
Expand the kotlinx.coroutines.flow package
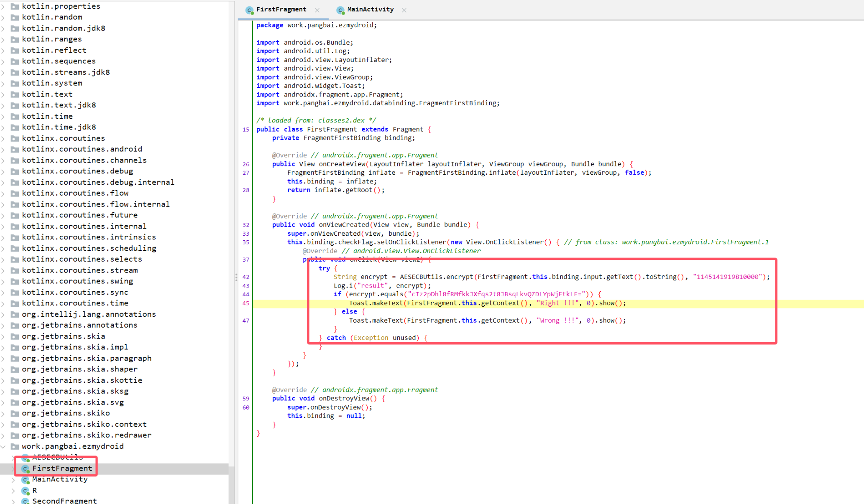coord(3,193)
